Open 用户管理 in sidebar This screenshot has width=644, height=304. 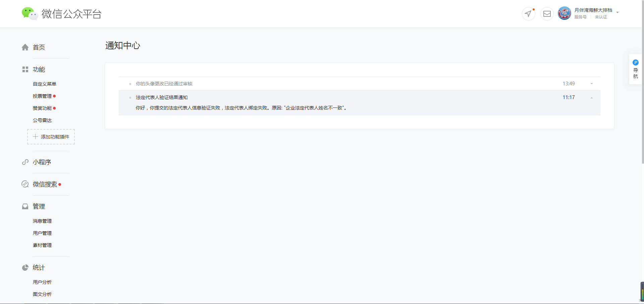click(x=42, y=233)
